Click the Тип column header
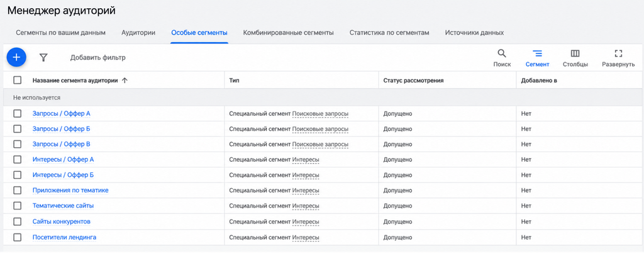The height and width of the screenshot is (253, 644). coord(234,81)
